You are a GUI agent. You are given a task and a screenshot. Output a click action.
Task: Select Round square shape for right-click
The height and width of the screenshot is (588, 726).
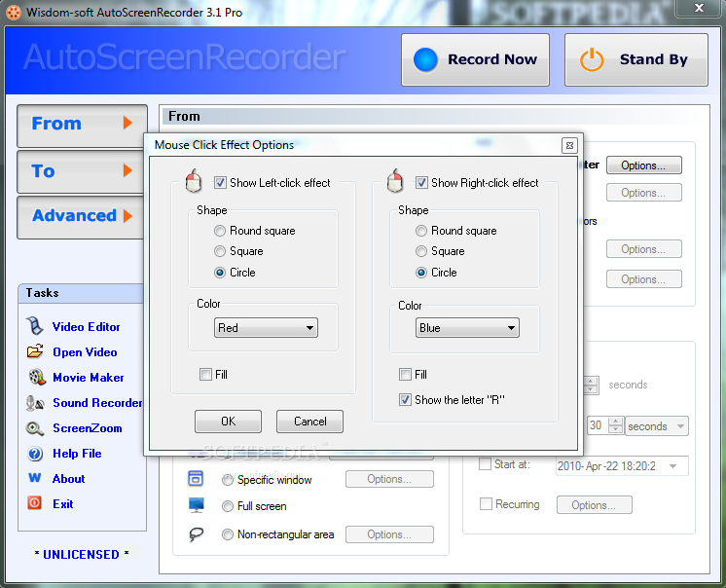pyautogui.click(x=421, y=231)
